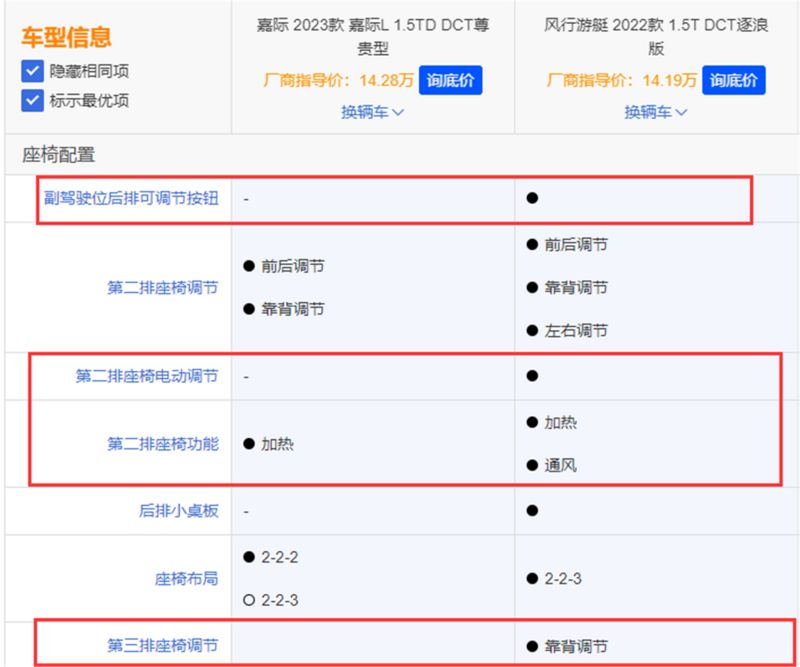Click 前后调节 value in the 嘉际L column
Image resolution: width=800 pixels, height=667 pixels.
(x=292, y=266)
